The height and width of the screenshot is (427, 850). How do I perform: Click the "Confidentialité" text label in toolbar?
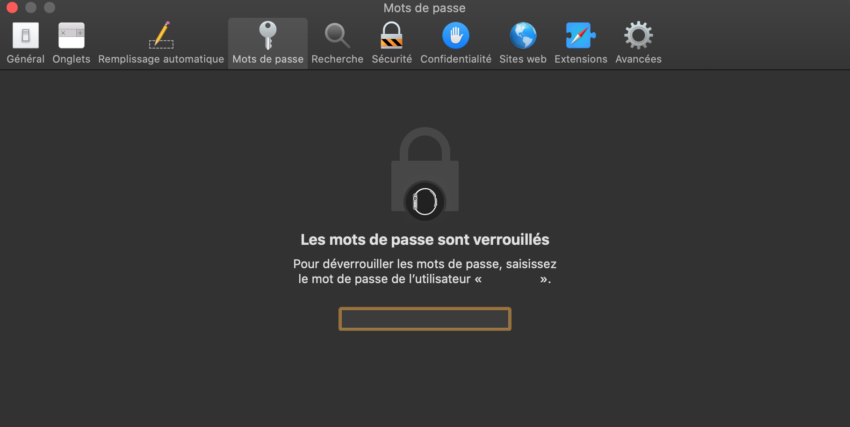click(x=456, y=59)
